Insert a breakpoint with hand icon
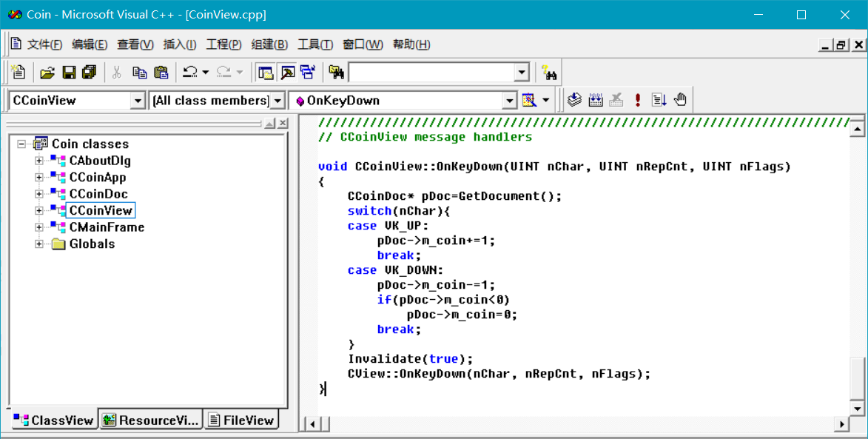868x439 pixels. point(680,100)
